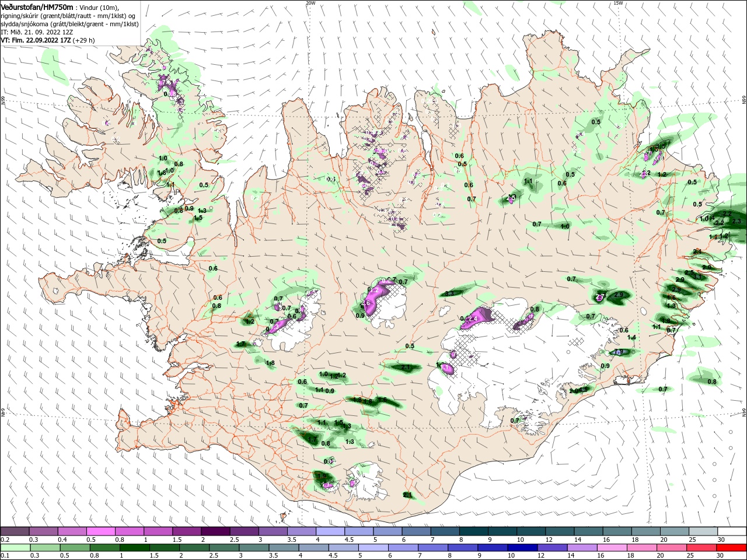The image size is (747, 560).
Task: Click the rigning/skúrir legend description line
Action: (69, 16)
